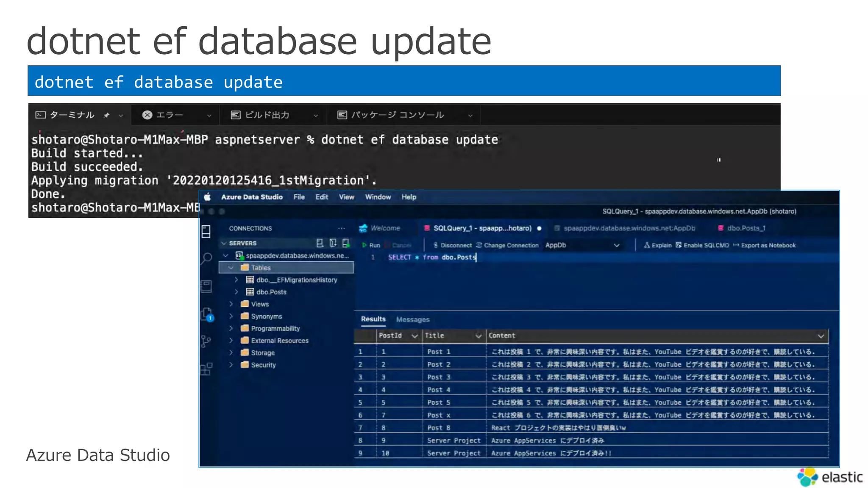Screen dimensions: 868x488
Task: Switch to the Welcome tab
Action: pyautogui.click(x=380, y=228)
